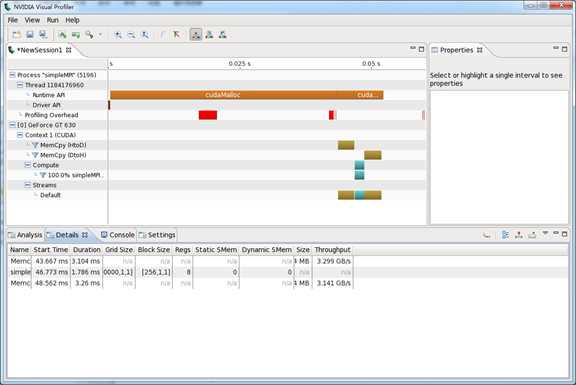This screenshot has width=576, height=385.
Task: Select the Runtime API row label
Action: point(48,95)
